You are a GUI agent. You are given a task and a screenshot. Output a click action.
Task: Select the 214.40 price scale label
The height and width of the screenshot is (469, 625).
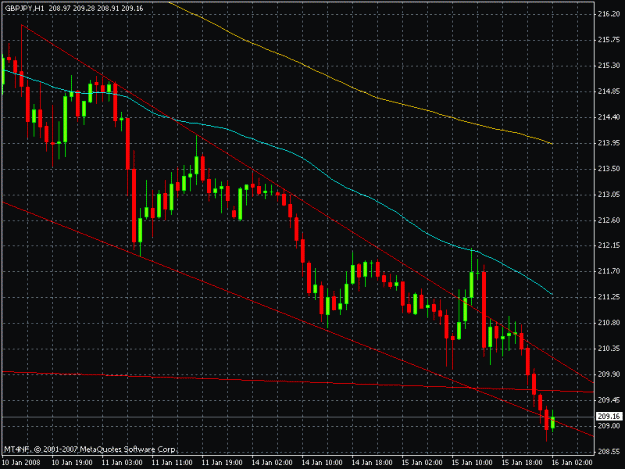click(609, 117)
